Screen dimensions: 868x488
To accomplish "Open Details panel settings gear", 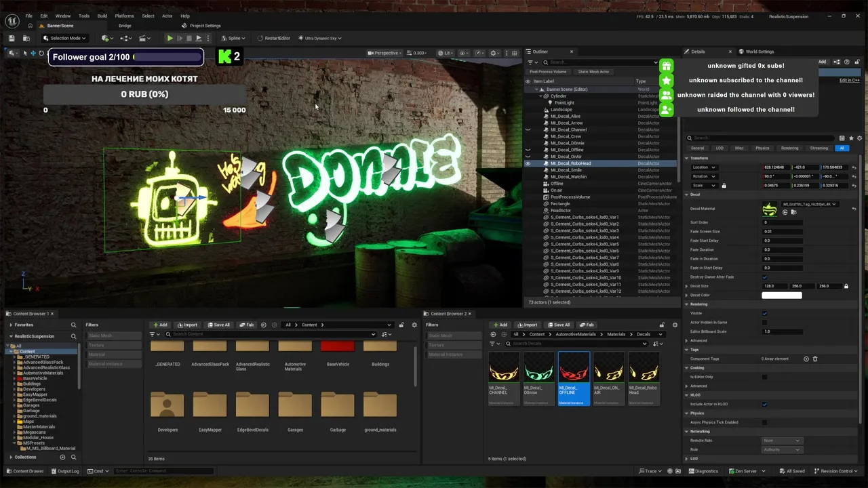I will click(x=860, y=138).
